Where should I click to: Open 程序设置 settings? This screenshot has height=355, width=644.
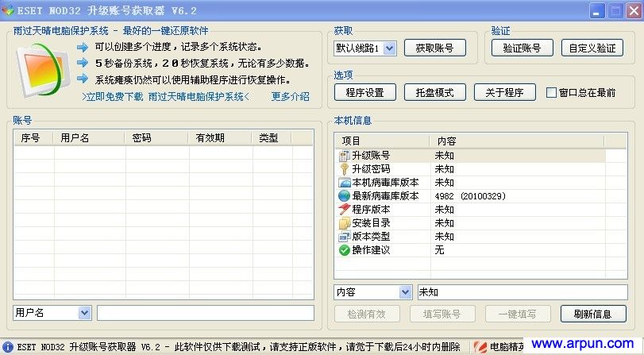click(365, 92)
